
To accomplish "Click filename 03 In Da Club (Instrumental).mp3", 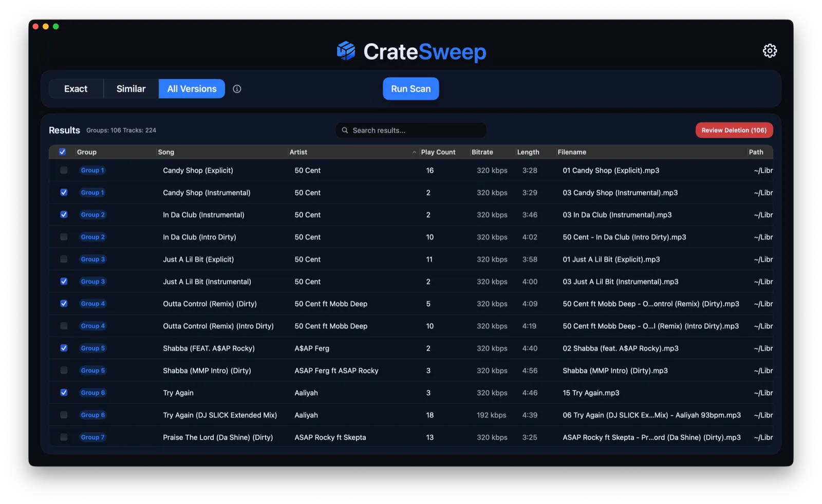I will coord(617,215).
